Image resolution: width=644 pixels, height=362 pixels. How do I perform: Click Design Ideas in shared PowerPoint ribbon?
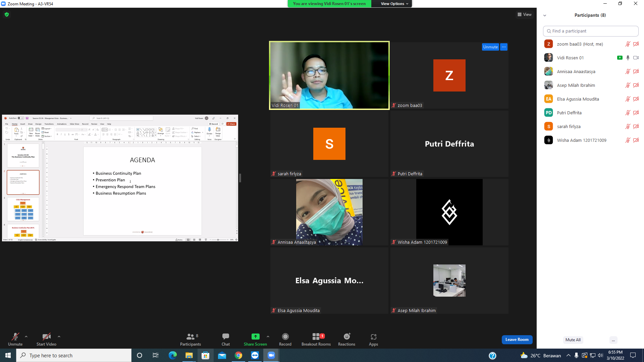pyautogui.click(x=218, y=131)
